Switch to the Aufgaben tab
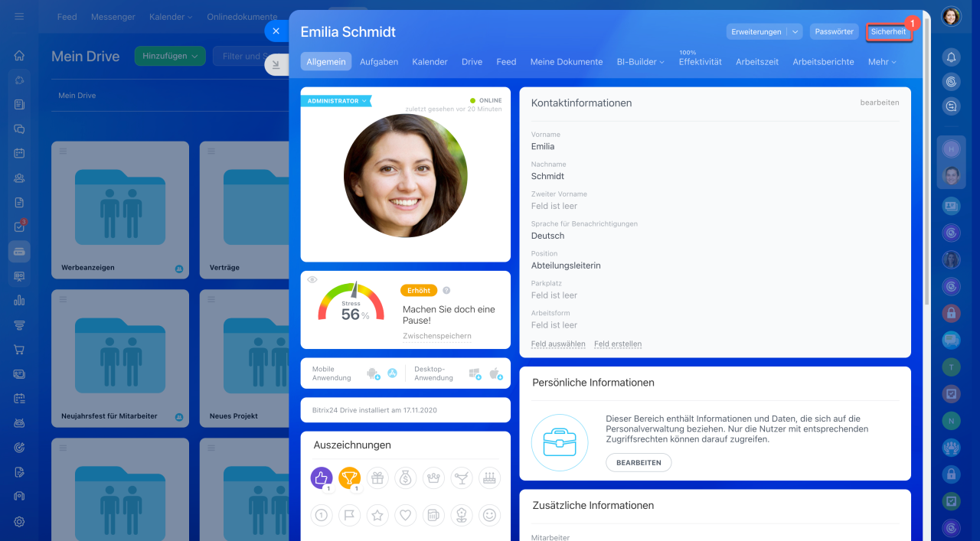The height and width of the screenshot is (541, 980). coord(379,62)
